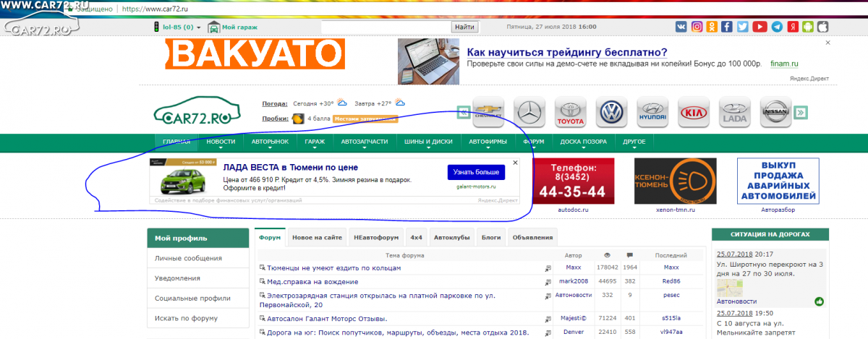Switch to Блоги tab
Viewport: 868px width, 339px height.
tap(492, 237)
